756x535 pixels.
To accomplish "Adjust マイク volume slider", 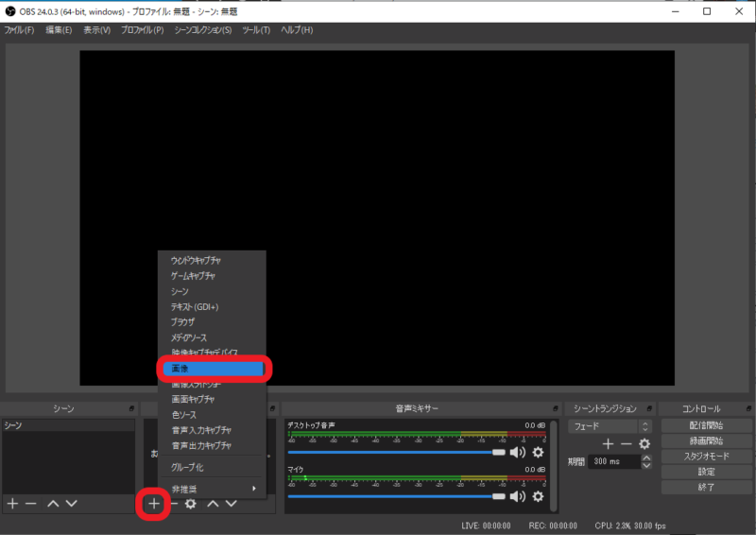I will click(x=396, y=496).
